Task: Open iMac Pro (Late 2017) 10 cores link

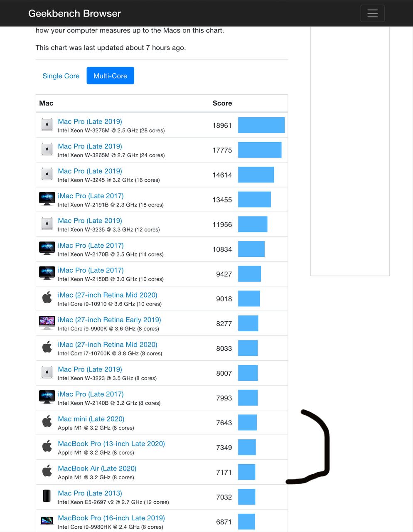Action: coord(91,270)
